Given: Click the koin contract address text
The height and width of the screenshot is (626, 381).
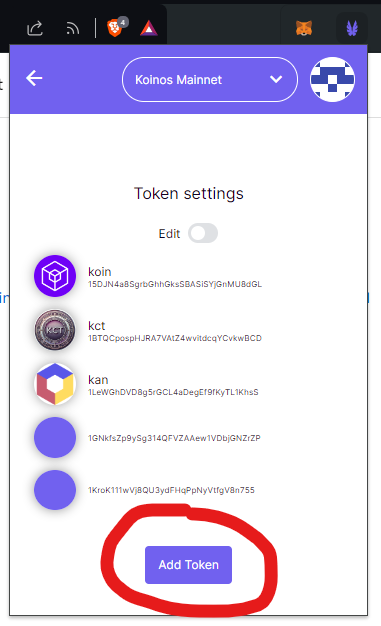Looking at the screenshot, I should point(175,284).
